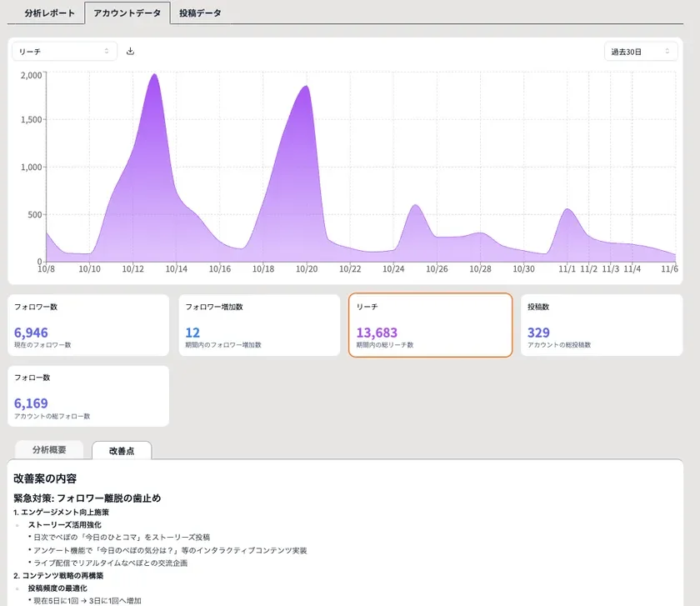Select the フォロワー増加数 metric card
Viewport: 700px width, 606px height.
[x=260, y=325]
